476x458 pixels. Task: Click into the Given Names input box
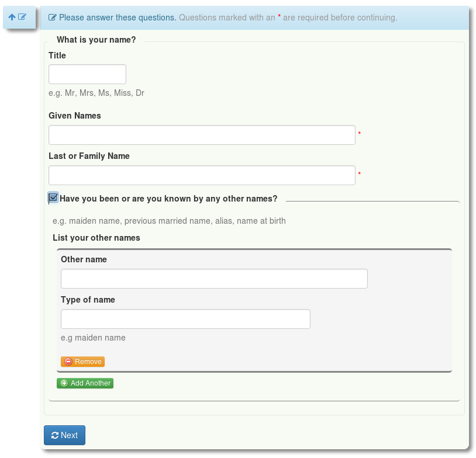(x=202, y=135)
